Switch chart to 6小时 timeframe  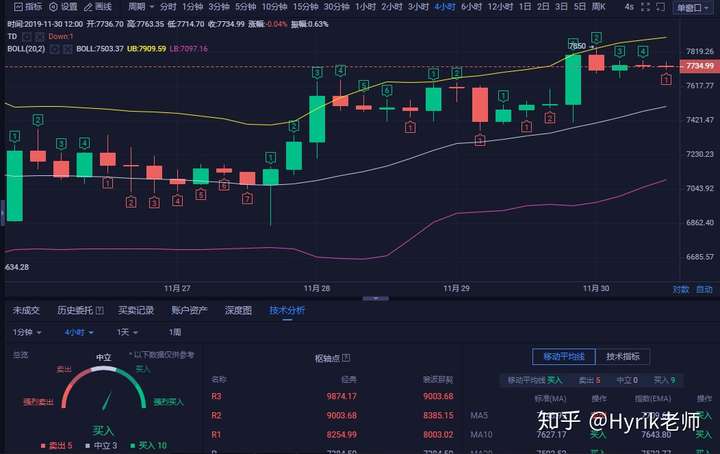pyautogui.click(x=472, y=7)
